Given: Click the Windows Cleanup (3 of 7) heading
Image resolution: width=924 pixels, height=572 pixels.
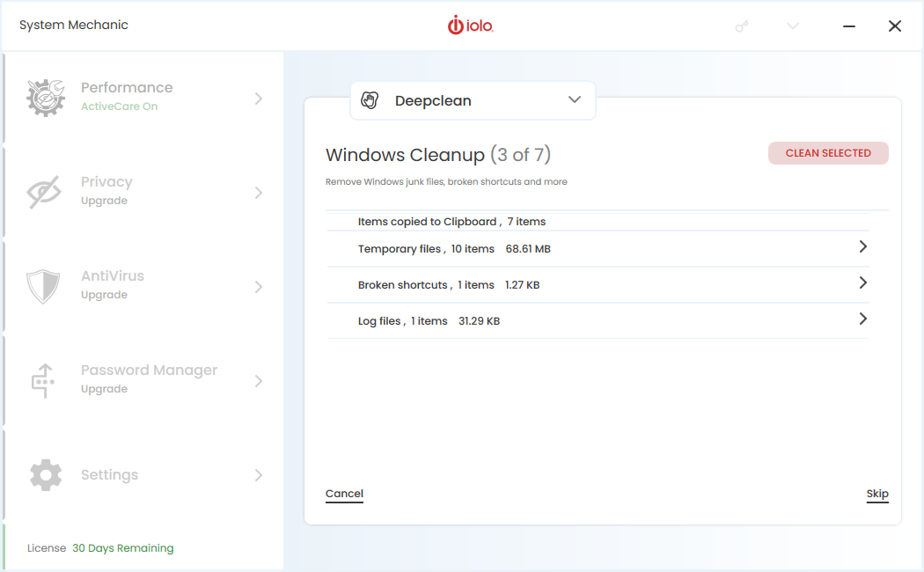Looking at the screenshot, I should 438,154.
